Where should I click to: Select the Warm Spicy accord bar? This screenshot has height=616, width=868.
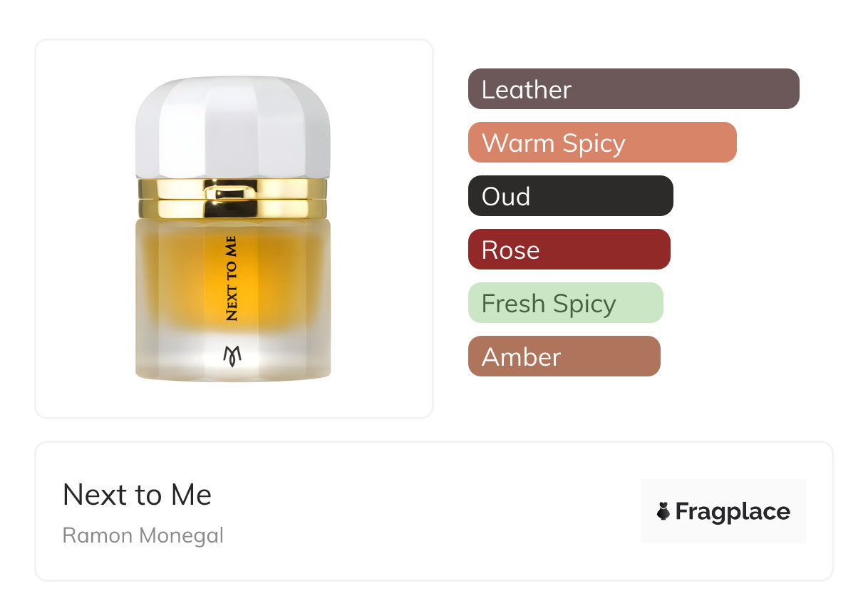click(x=602, y=143)
